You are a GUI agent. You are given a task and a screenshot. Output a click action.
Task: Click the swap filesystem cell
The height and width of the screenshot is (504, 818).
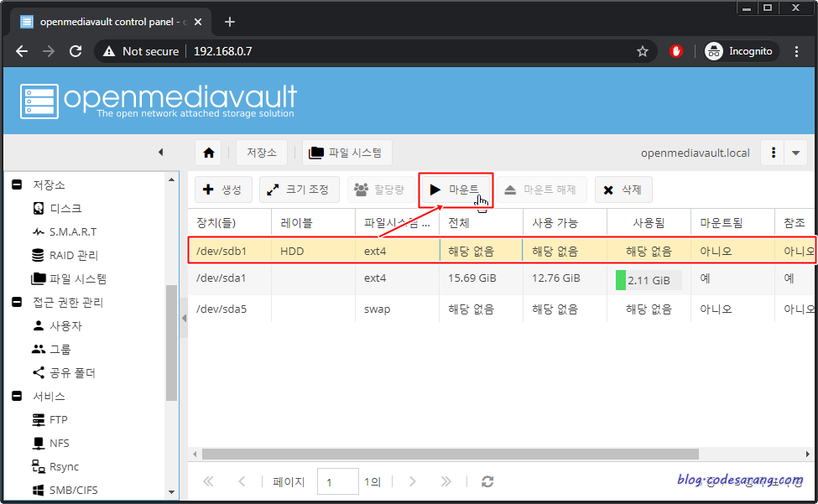pyautogui.click(x=377, y=309)
